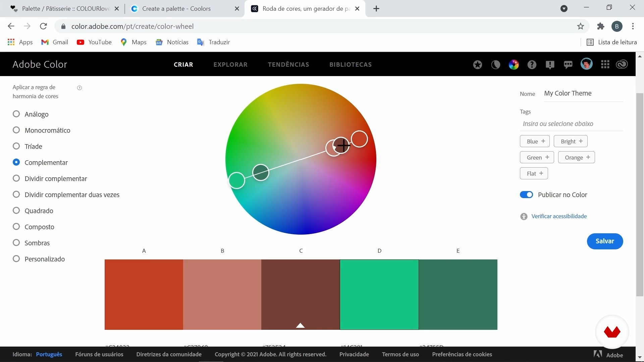
Task: Open the feedback exclamation icon
Action: click(x=550, y=65)
